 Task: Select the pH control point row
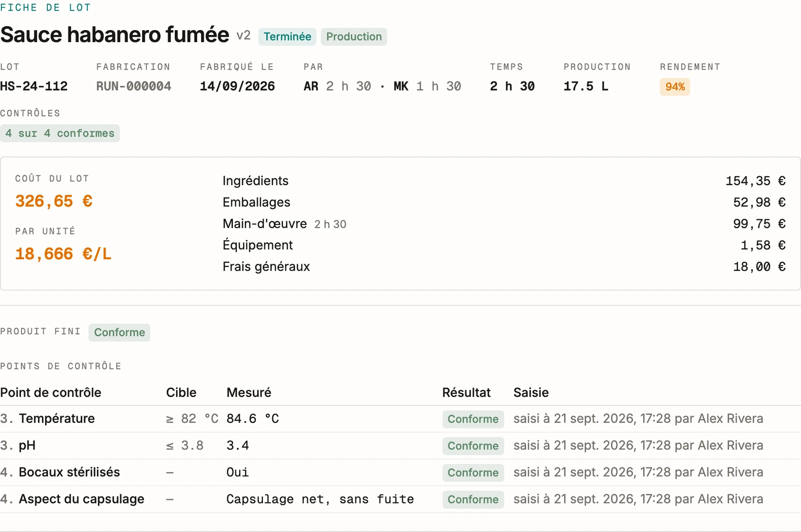click(400, 446)
